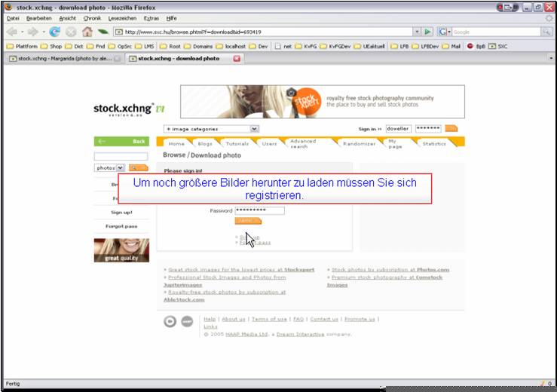
Task: Go to the home page icon
Action: coord(87,32)
